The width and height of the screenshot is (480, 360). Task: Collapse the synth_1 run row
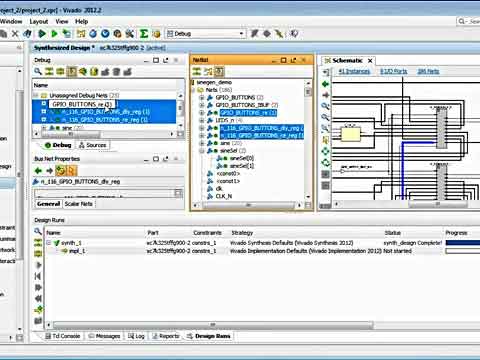(x=49, y=243)
